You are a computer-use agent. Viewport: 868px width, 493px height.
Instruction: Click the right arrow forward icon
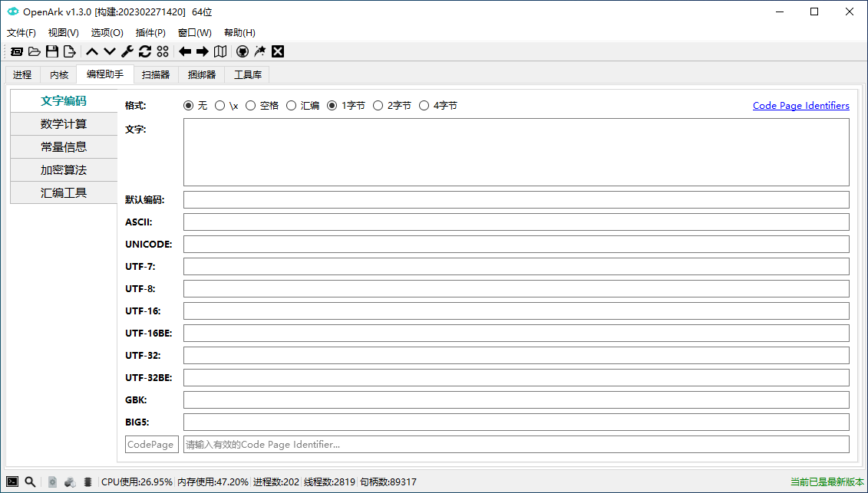click(203, 51)
